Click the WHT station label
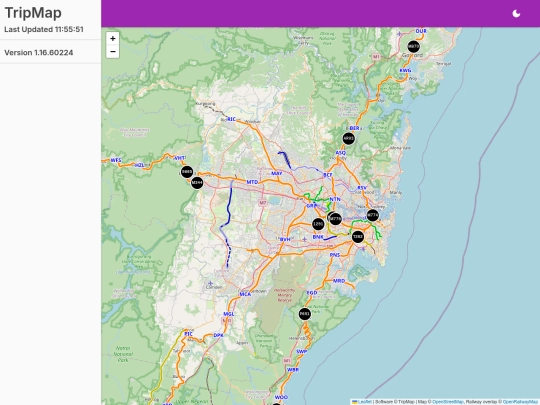Screen dimensions: 540x405 [x=179, y=158]
